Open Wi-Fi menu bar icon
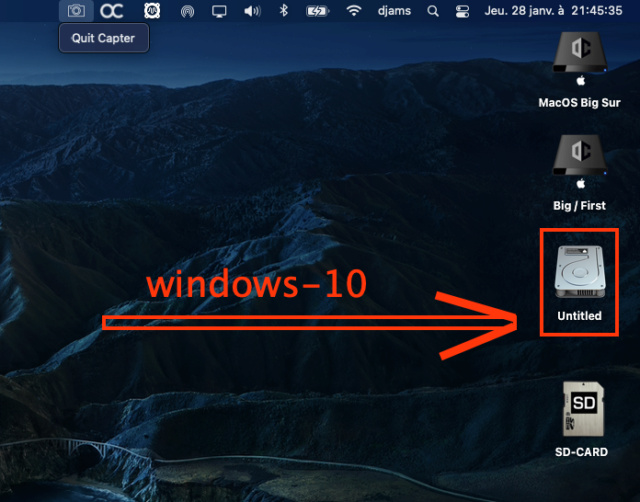 (x=353, y=11)
